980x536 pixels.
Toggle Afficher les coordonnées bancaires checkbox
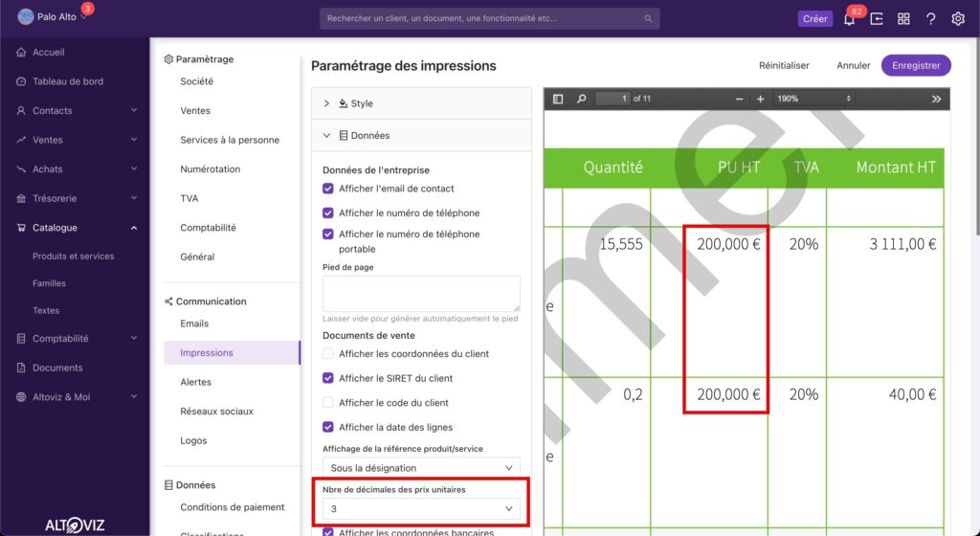tap(328, 532)
